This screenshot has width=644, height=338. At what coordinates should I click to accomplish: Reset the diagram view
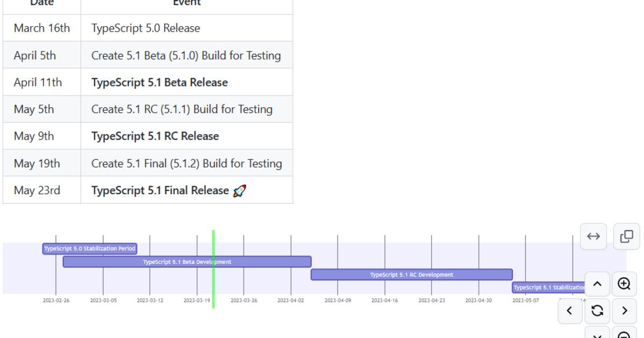[597, 311]
